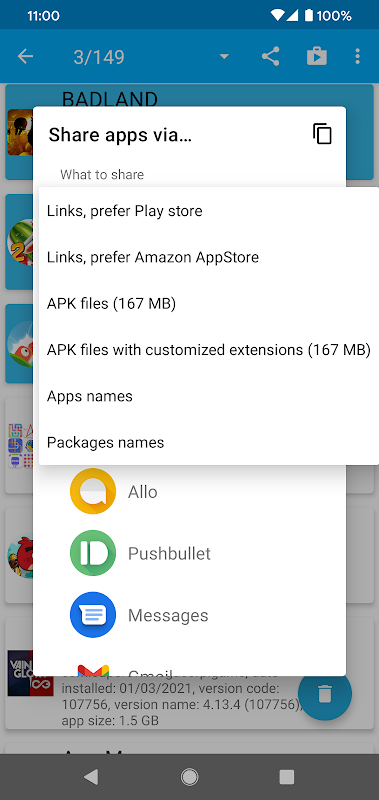Image resolution: width=379 pixels, height=800 pixels.
Task: Tap the Android back navigation button
Action: (x=91, y=777)
